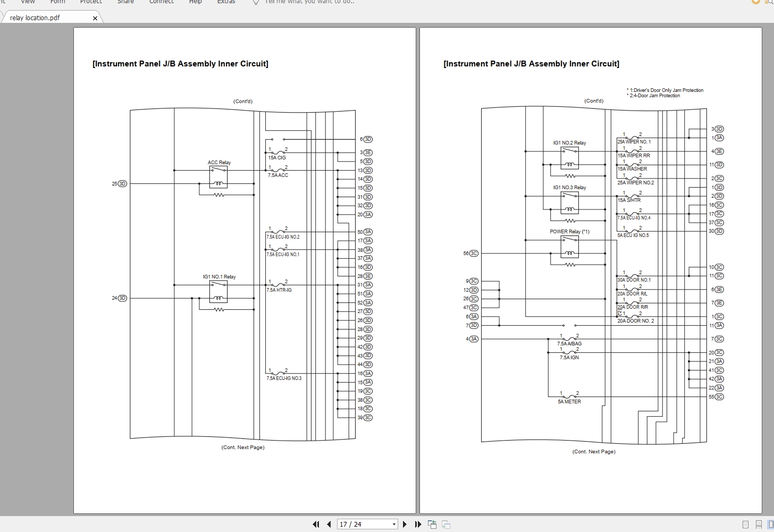
Task: Click the Tell me what you want search box
Action: click(x=309, y=2)
